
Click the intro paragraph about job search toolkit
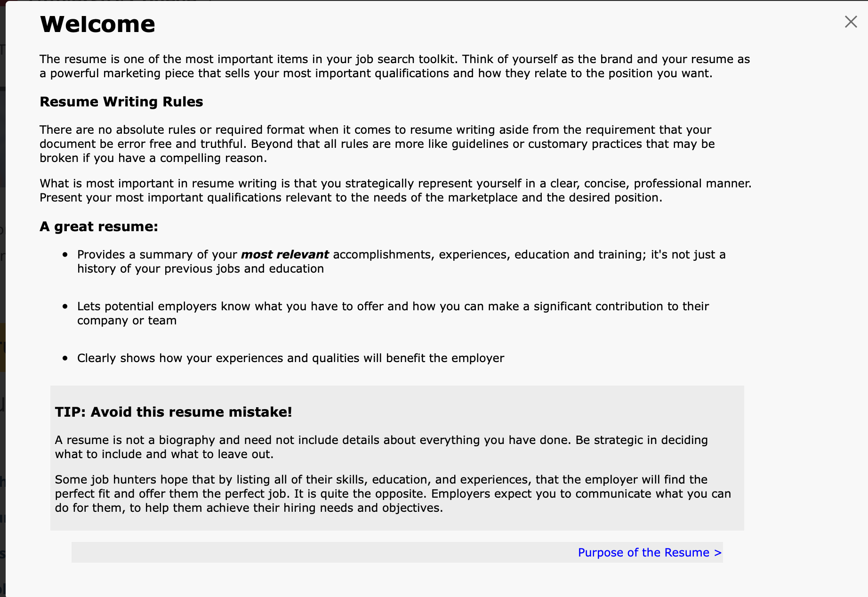(394, 66)
